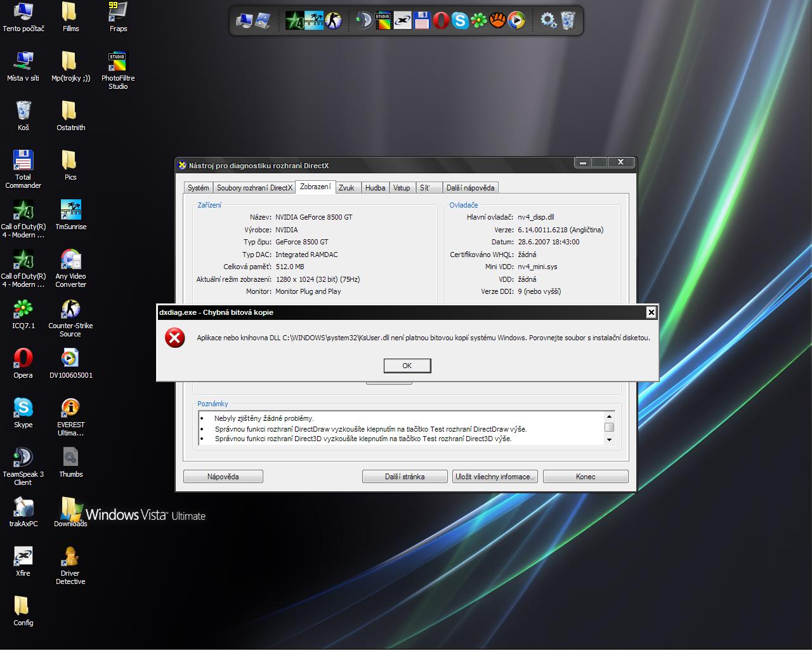Viewport: 812px width, 650px height.
Task: Open the Zvuk tab
Action: (346, 188)
